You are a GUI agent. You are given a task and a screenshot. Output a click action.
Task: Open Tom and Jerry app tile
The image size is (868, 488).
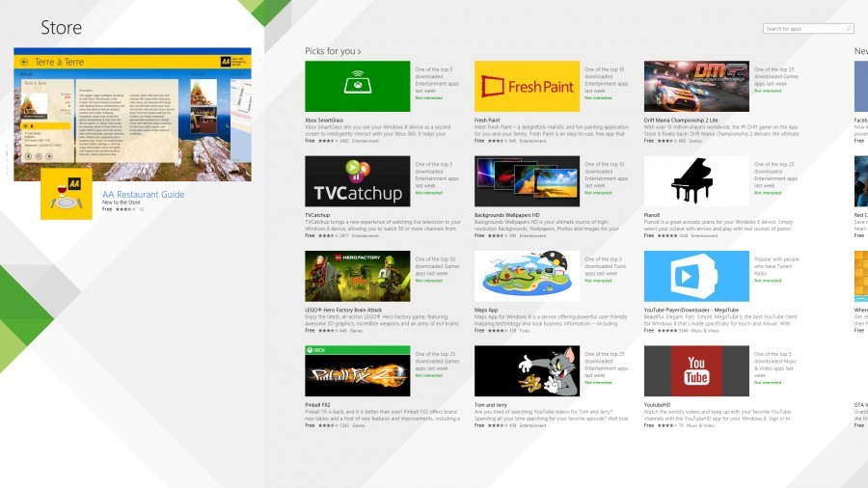[527, 371]
